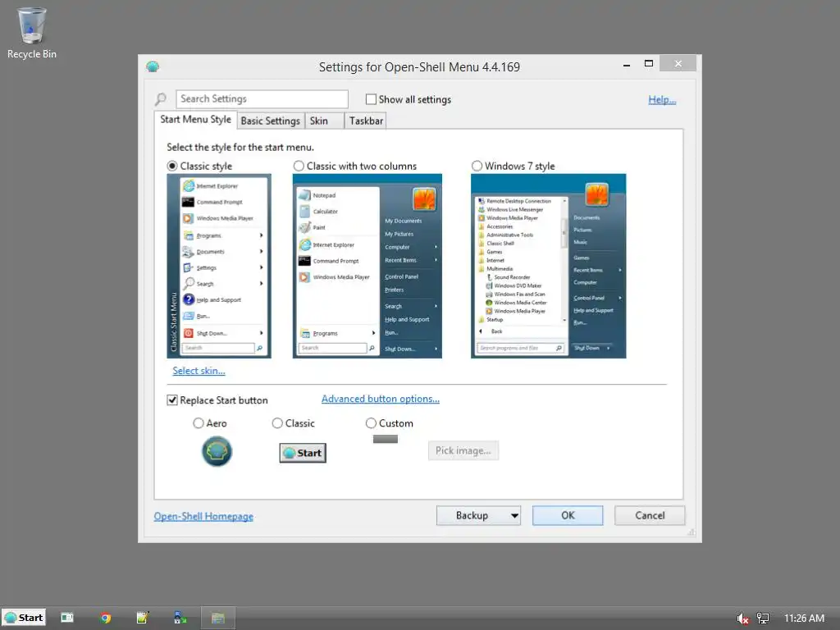Maximize the Open-Shell settings window
The width and height of the screenshot is (840, 630).
pyautogui.click(x=648, y=64)
